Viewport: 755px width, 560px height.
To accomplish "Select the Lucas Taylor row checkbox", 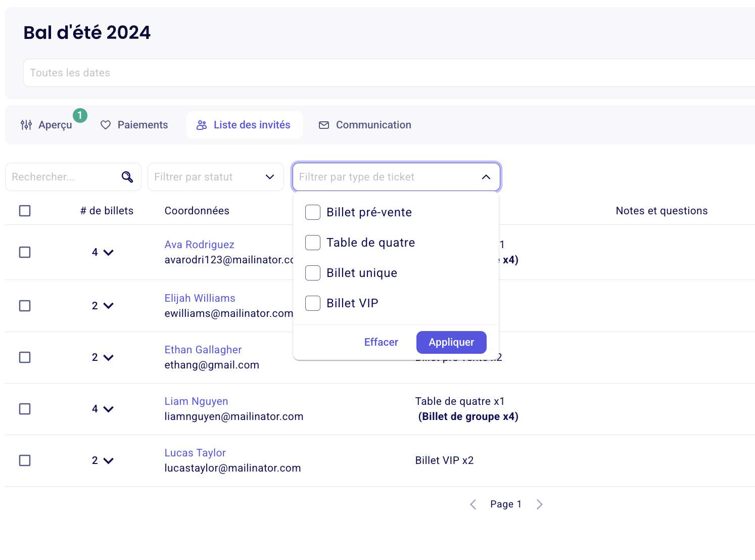I will tap(25, 460).
